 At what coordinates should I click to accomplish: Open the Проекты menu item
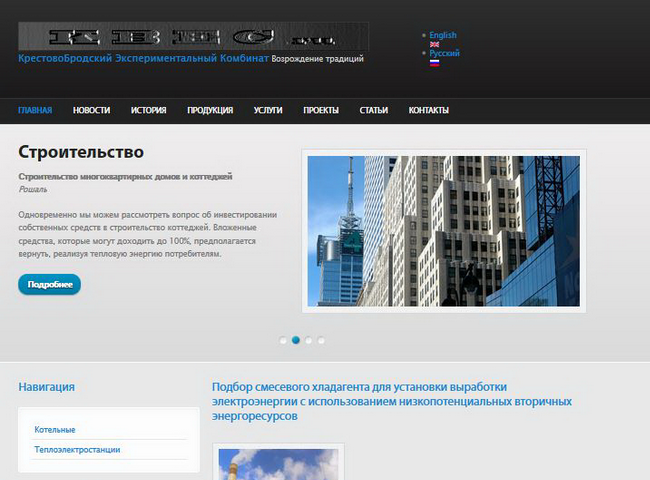321,110
